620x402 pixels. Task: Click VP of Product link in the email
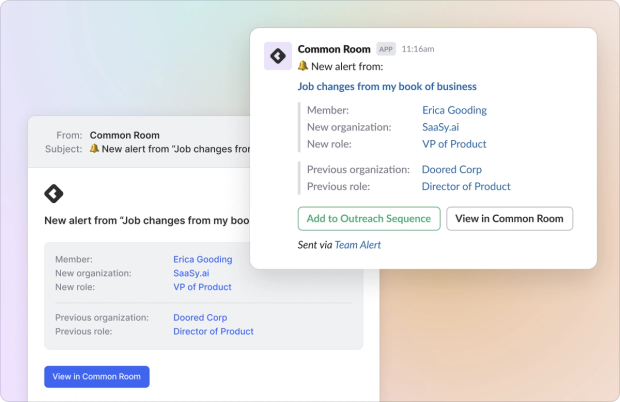[202, 287]
